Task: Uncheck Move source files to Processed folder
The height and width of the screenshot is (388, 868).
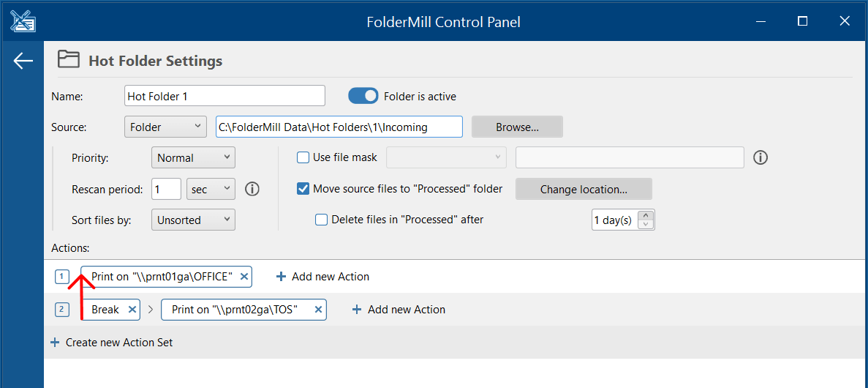Action: point(303,188)
